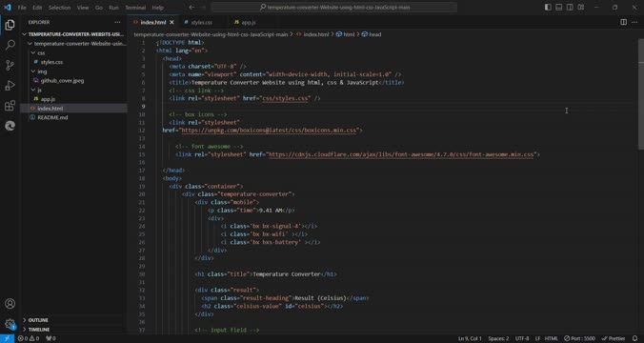Switch to the styles.css tab

(201, 22)
